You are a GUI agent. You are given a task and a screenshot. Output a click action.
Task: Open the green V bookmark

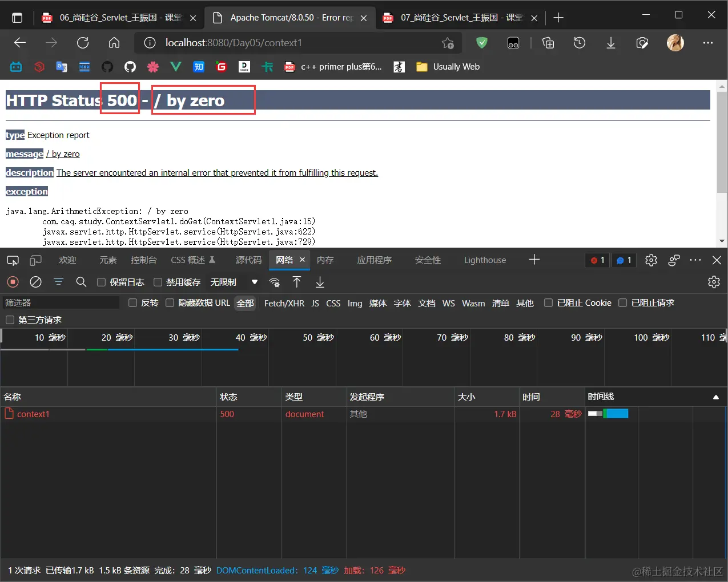coord(176,67)
